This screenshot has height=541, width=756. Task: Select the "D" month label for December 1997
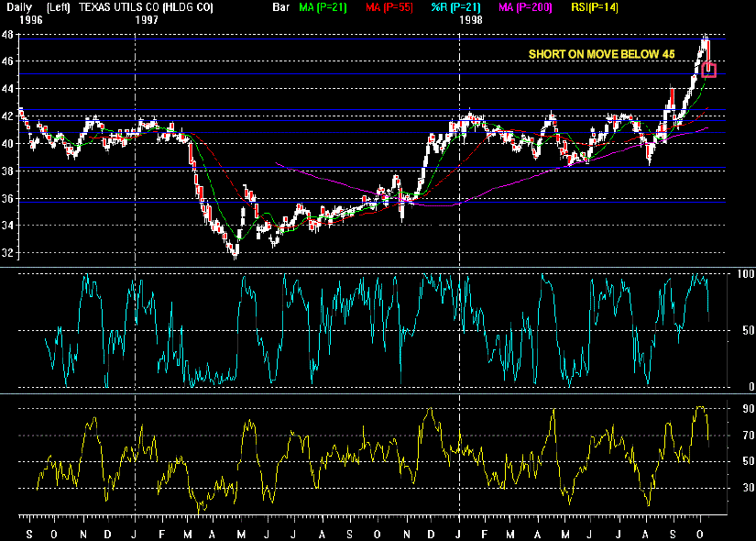pyautogui.click(x=431, y=535)
